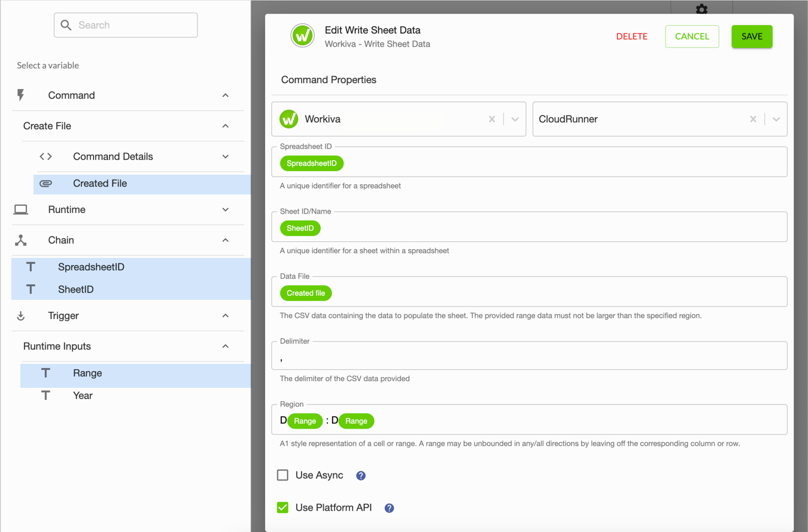Collapse the Command section
Viewport: 808px width, 532px height.
pos(226,95)
